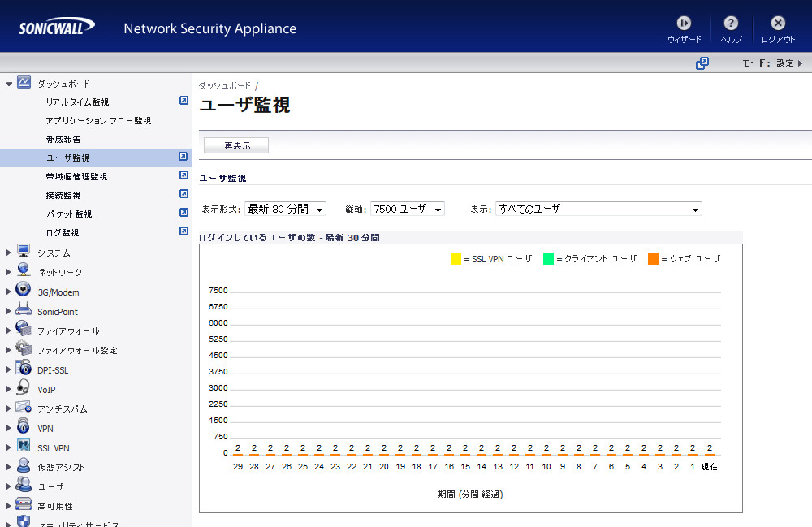Image resolution: width=812 pixels, height=527 pixels.
Task: Click the orange bar above 現在
Action: pyautogui.click(x=710, y=455)
